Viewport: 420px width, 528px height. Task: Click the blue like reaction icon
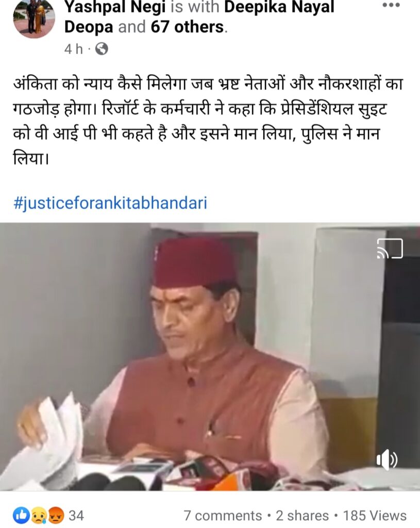coord(22,516)
